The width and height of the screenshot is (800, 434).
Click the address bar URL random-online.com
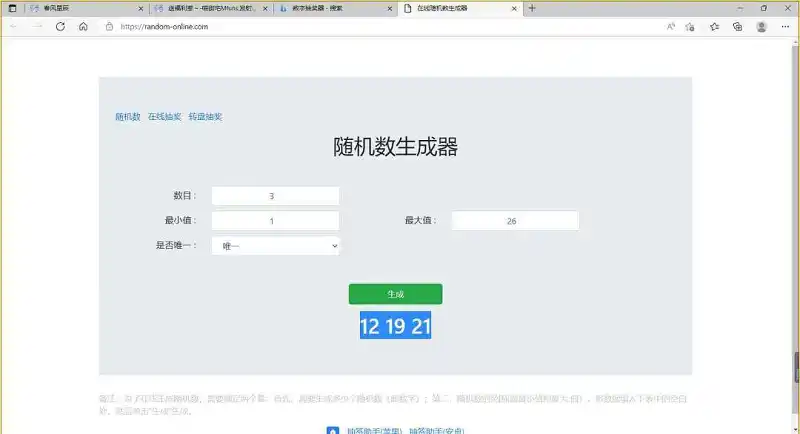[164, 27]
